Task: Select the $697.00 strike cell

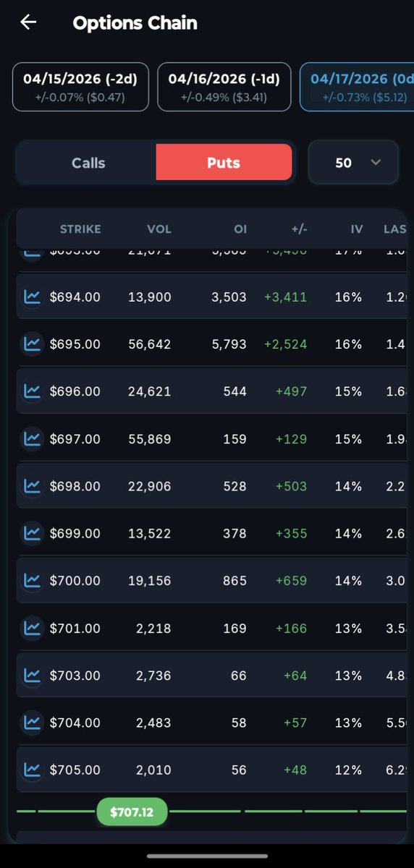Action: click(x=75, y=439)
